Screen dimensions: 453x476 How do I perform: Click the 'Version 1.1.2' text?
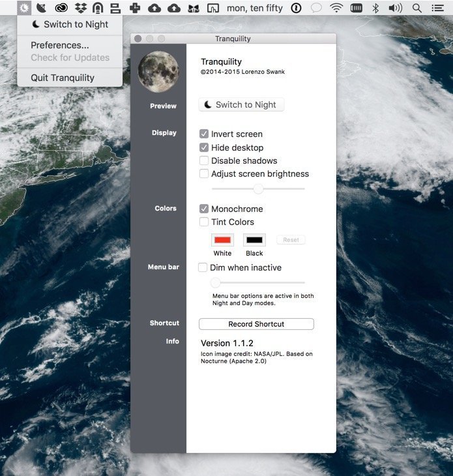[227, 343]
